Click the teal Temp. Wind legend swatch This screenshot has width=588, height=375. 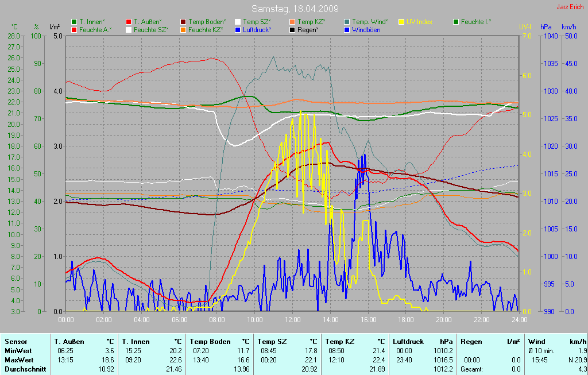(347, 22)
